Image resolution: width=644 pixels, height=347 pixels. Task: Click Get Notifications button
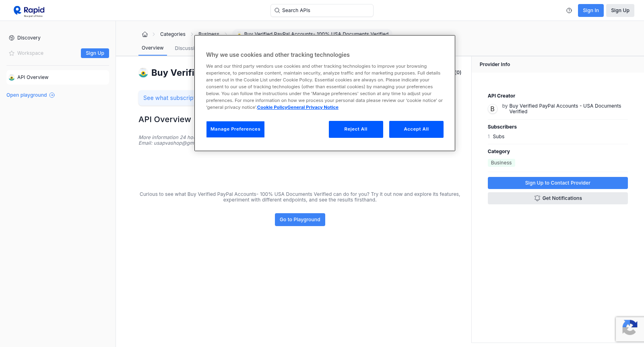pyautogui.click(x=557, y=198)
